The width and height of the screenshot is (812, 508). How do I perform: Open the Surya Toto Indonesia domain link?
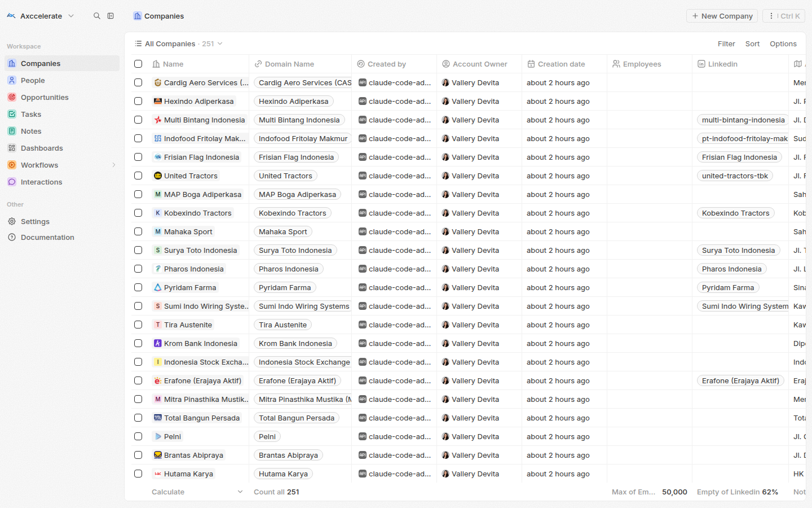point(295,250)
